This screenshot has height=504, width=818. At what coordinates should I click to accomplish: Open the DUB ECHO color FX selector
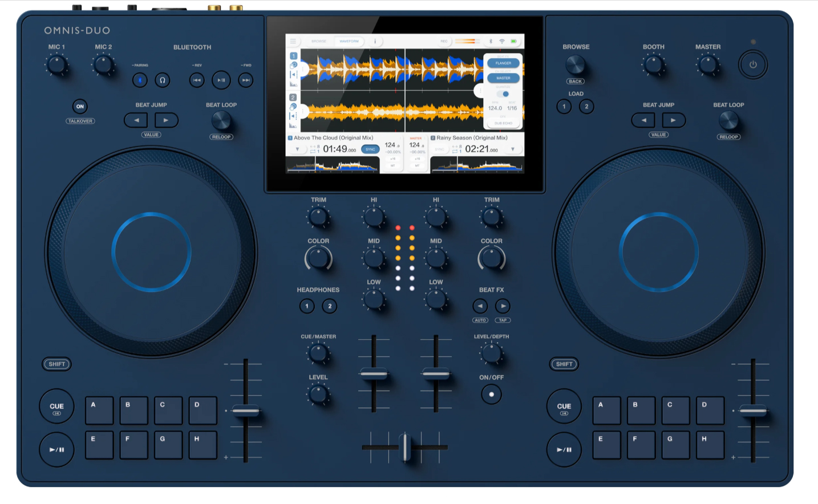point(503,123)
